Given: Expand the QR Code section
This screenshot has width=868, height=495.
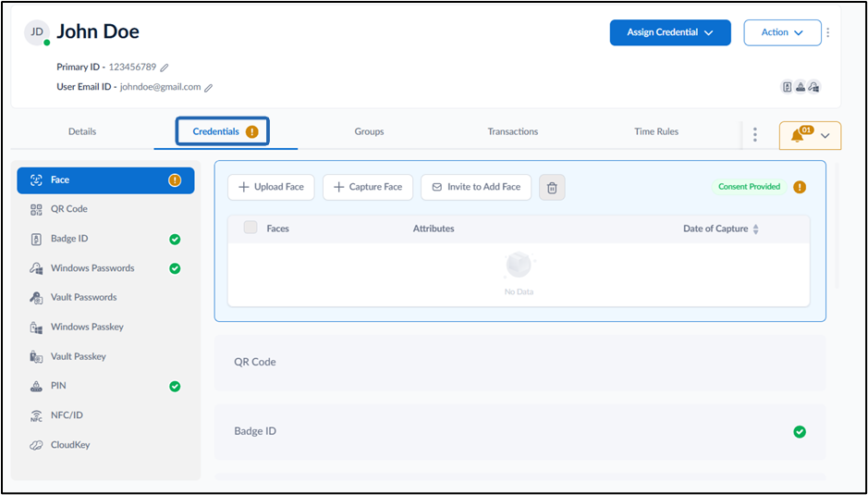Looking at the screenshot, I should (x=520, y=363).
